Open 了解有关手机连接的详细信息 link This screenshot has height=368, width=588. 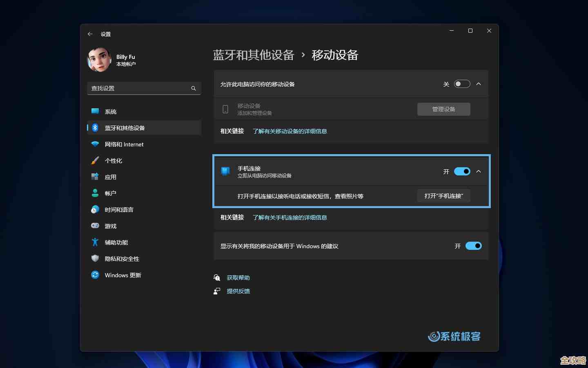point(290,217)
